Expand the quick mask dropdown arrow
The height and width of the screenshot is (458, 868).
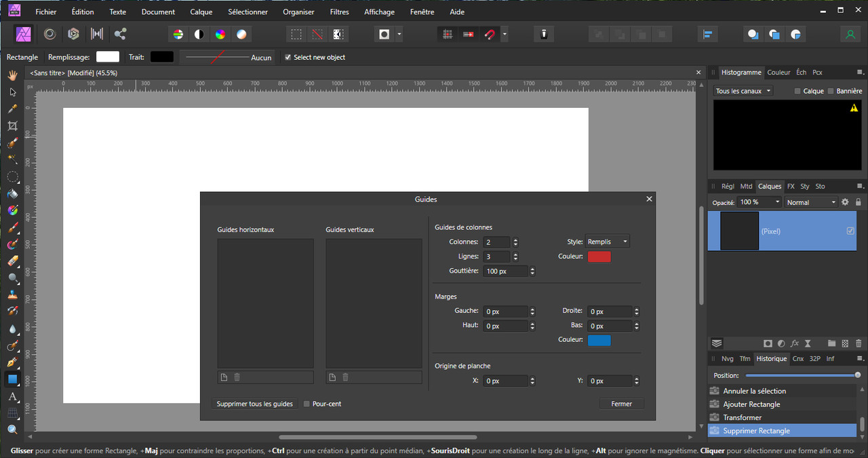coord(399,34)
